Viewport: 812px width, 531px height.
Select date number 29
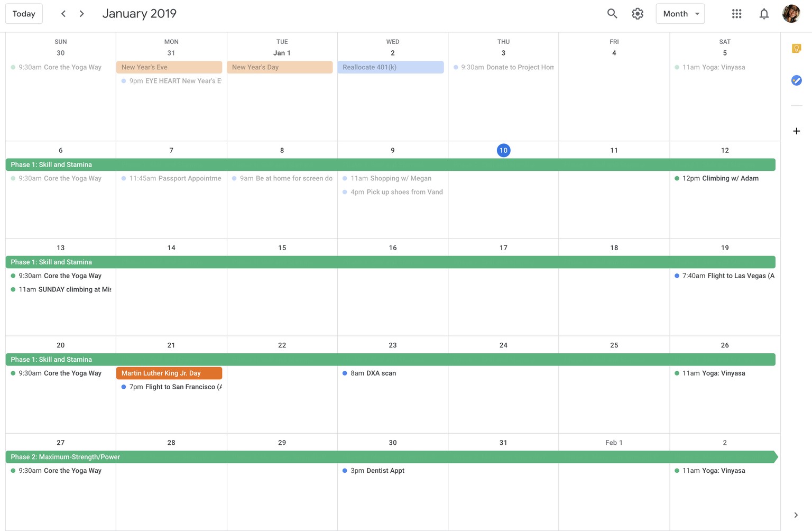pos(282,442)
